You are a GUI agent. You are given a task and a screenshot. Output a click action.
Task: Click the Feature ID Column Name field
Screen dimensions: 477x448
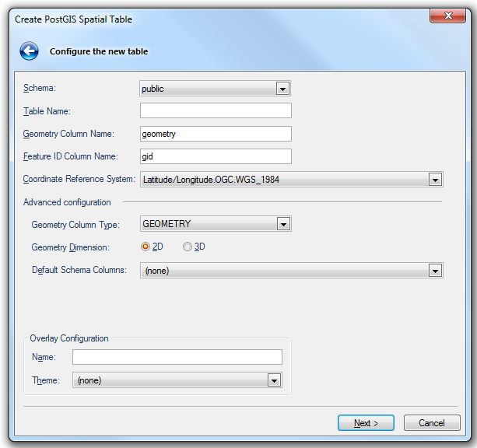tap(216, 156)
